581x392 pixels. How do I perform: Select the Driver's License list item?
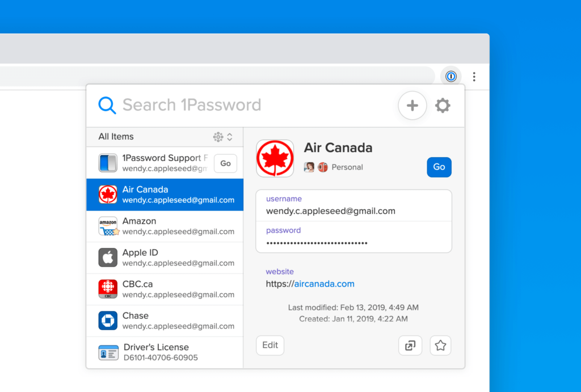coord(165,352)
